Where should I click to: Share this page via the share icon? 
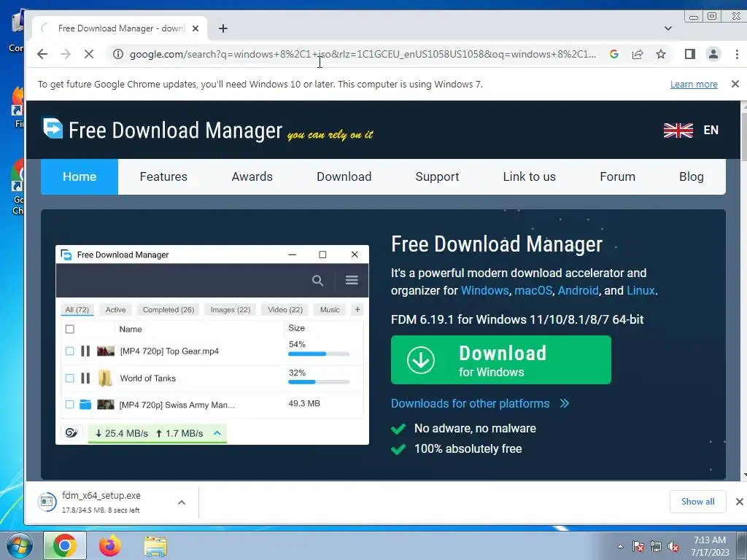[x=638, y=54]
